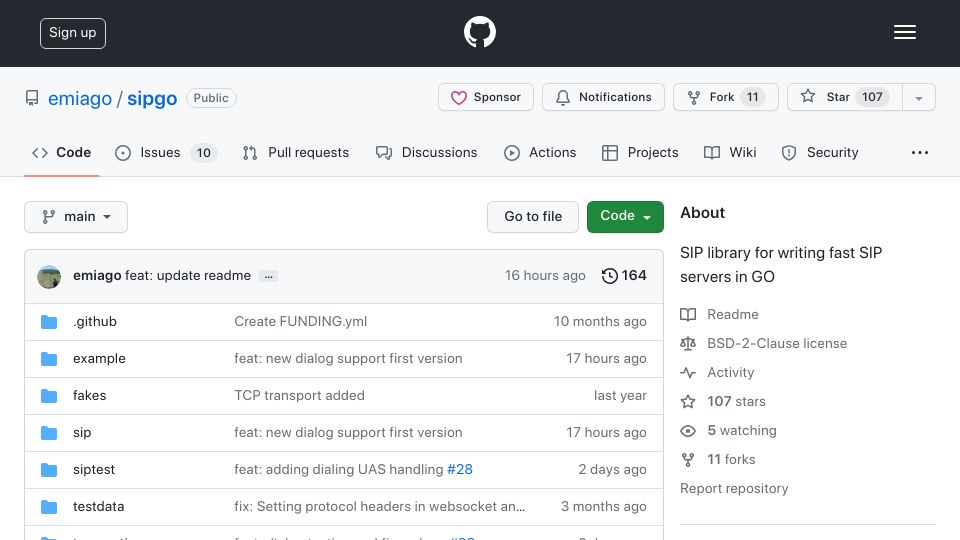The image size is (960, 540).
Task: Click the .github folder icon
Action: click(49, 322)
